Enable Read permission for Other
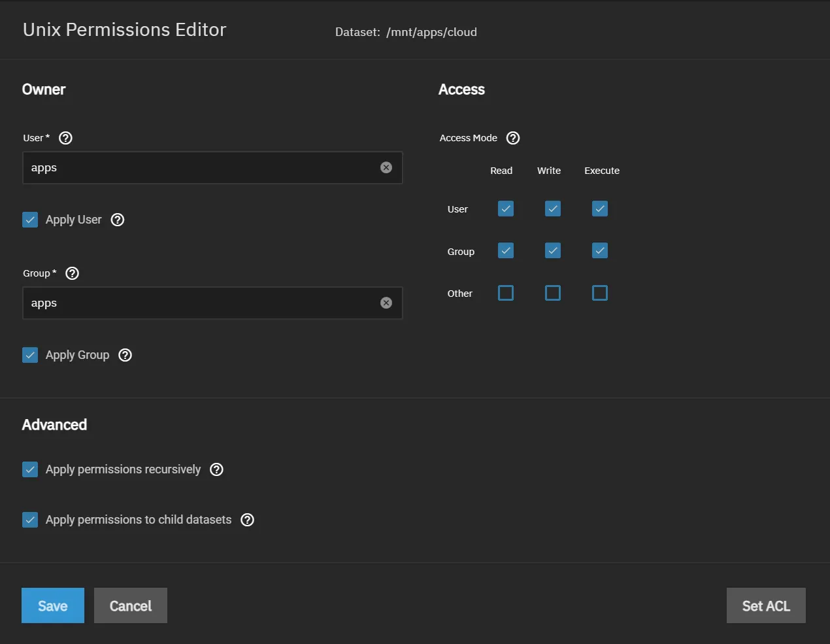 [506, 293]
